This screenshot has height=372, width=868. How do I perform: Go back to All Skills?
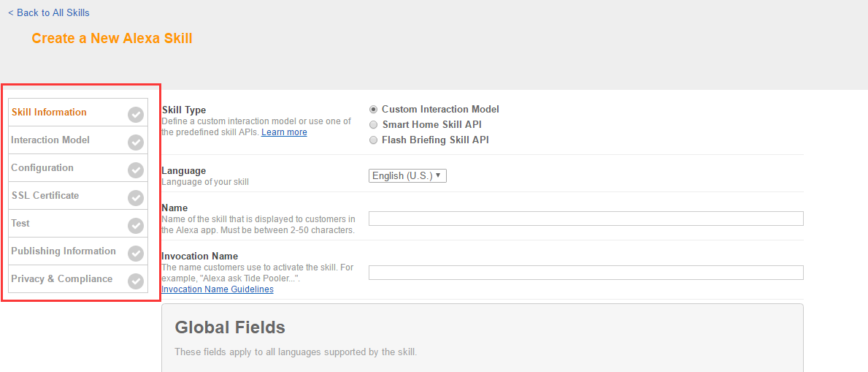(49, 12)
